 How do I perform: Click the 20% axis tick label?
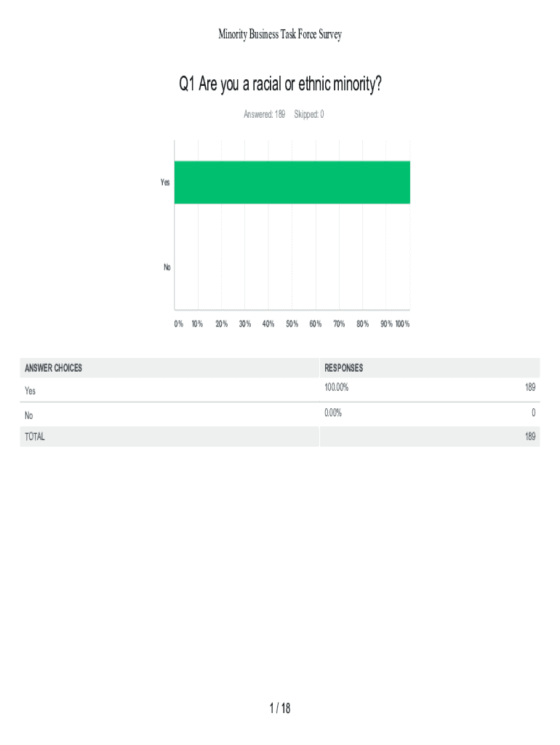click(x=221, y=324)
